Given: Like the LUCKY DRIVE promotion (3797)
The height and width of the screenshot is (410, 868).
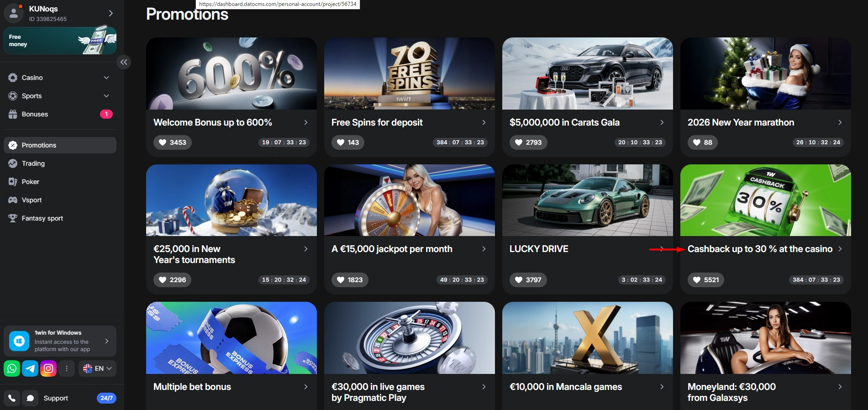Looking at the screenshot, I should (x=528, y=280).
